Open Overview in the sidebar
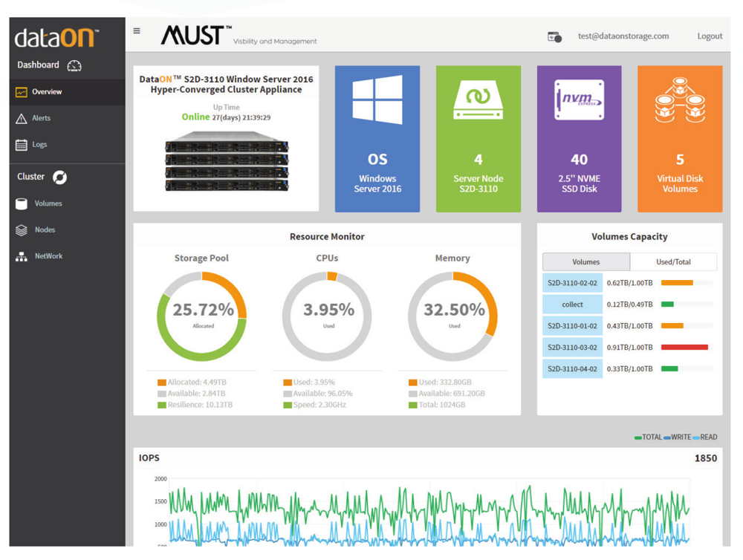 [x=68, y=92]
